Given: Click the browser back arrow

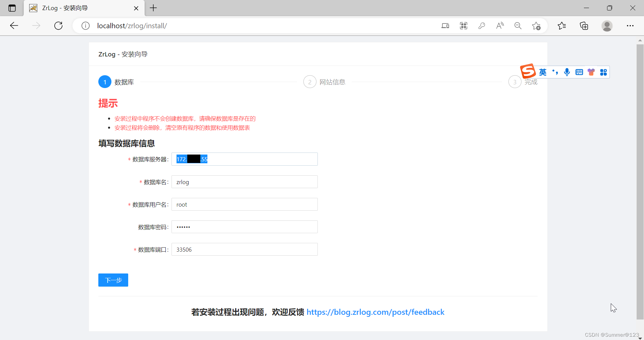Looking at the screenshot, I should click(x=14, y=26).
